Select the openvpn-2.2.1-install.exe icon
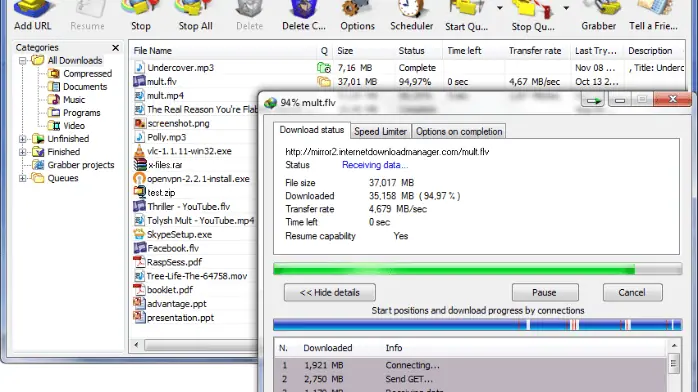The width and height of the screenshot is (698, 392). tap(139, 179)
